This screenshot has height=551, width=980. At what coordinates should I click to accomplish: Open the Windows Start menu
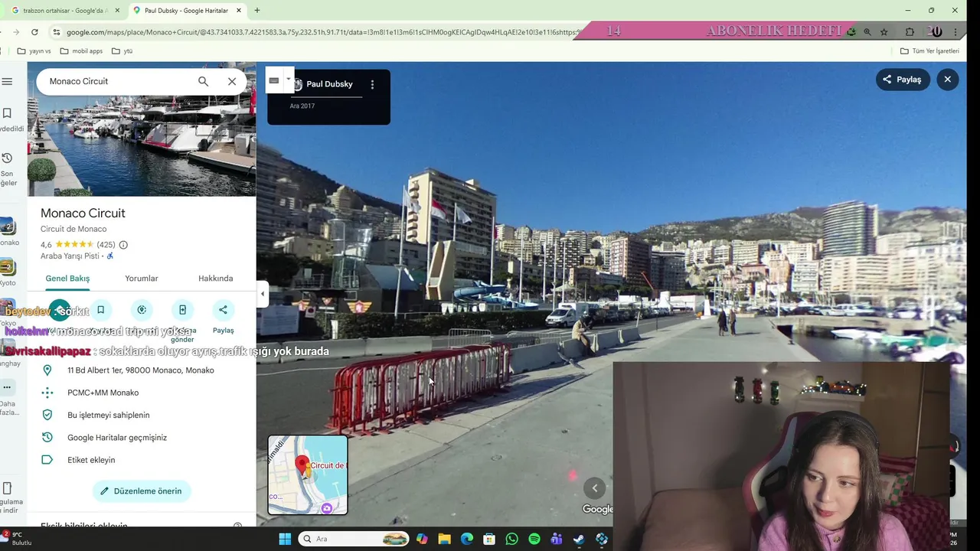pos(285,539)
